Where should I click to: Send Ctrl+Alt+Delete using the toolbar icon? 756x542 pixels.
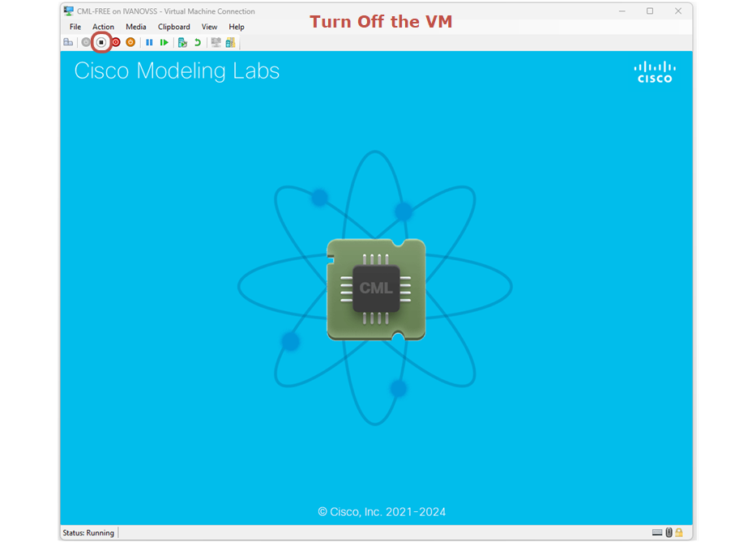point(68,42)
